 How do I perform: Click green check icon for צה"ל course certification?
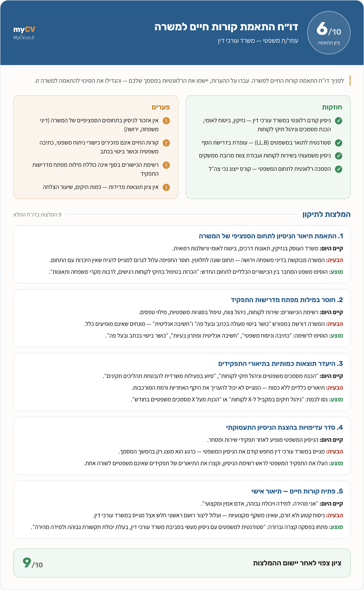click(338, 169)
